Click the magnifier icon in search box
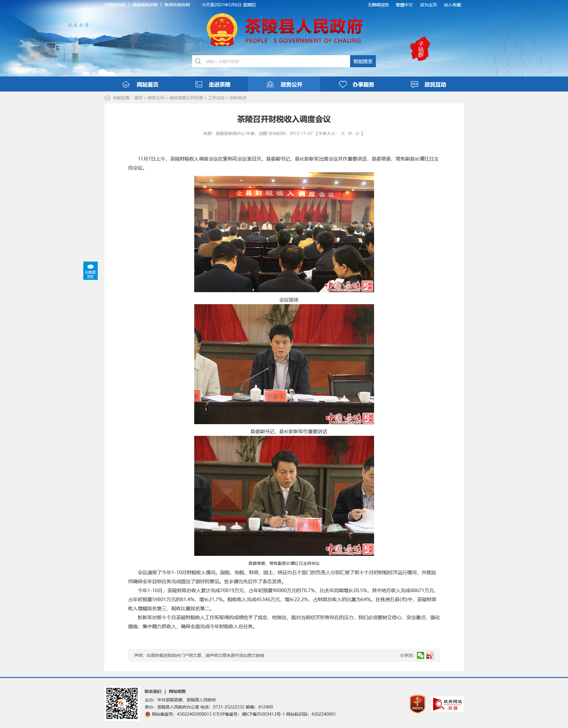 [x=198, y=61]
